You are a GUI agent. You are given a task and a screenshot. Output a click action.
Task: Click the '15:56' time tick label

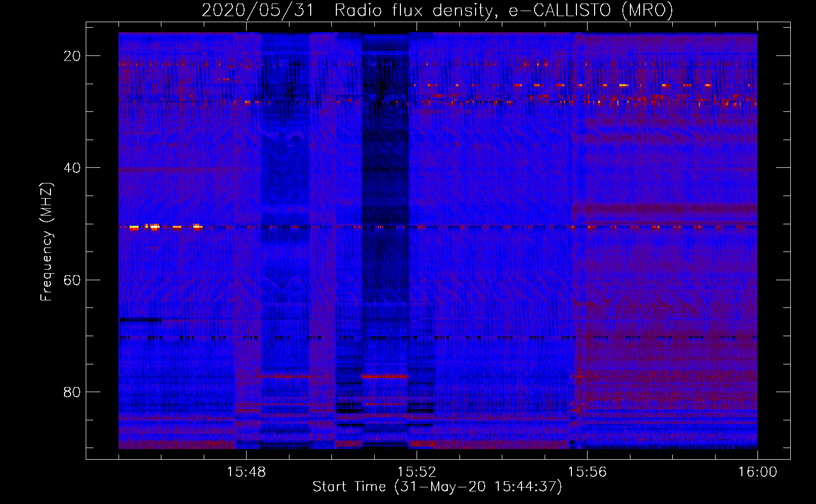coord(587,472)
